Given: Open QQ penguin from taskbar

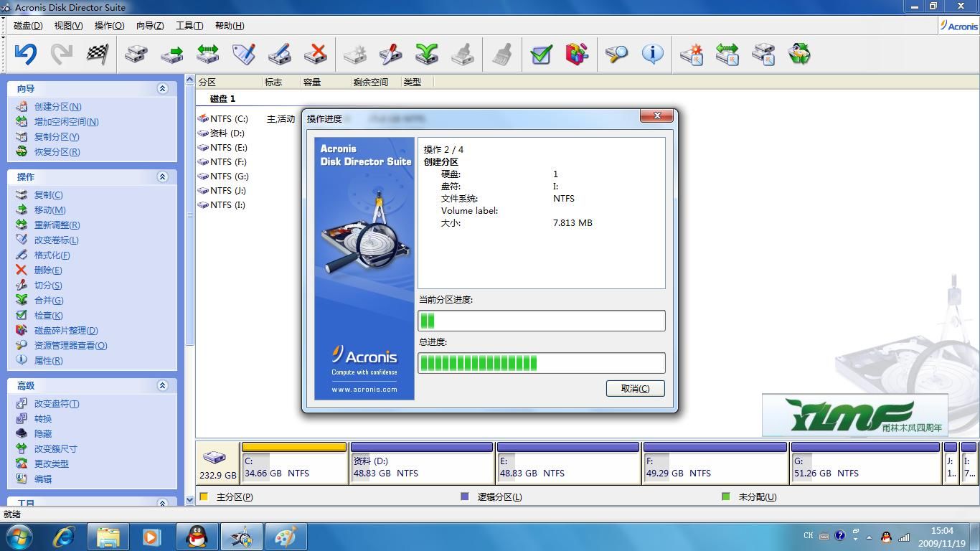Looking at the screenshot, I should pyautogui.click(x=197, y=537).
